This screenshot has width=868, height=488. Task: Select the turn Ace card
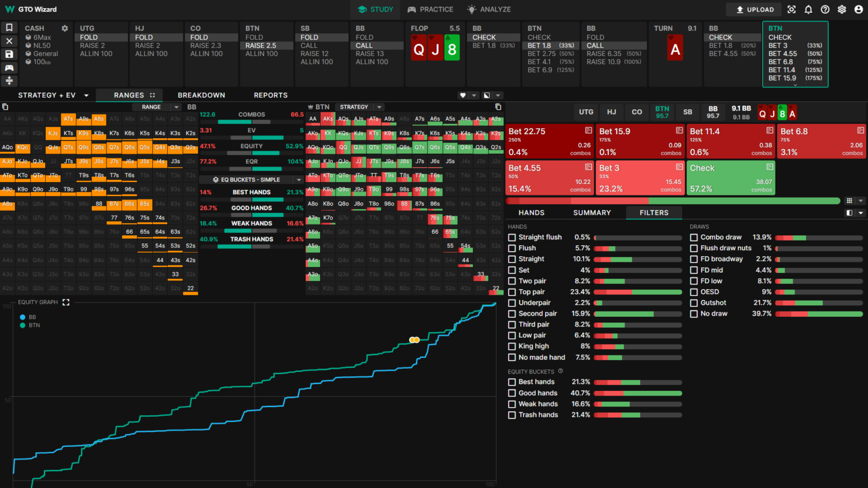pos(675,50)
